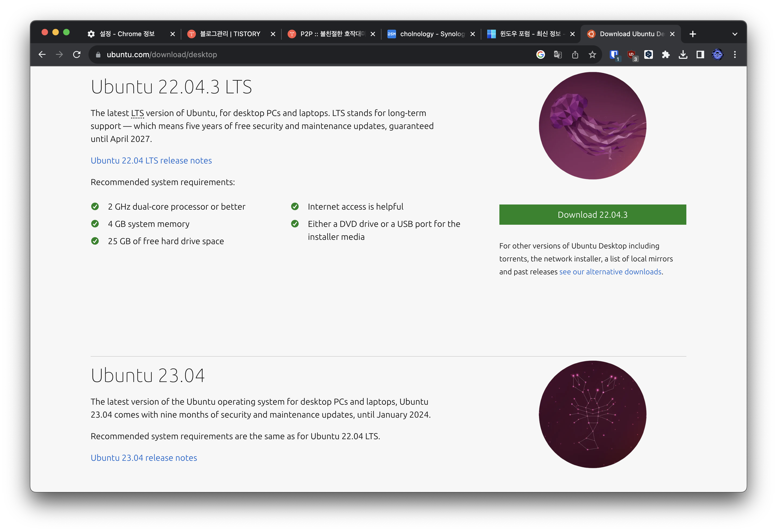The height and width of the screenshot is (532, 777).
Task: Open the Bitwarden extension icon
Action: [614, 55]
